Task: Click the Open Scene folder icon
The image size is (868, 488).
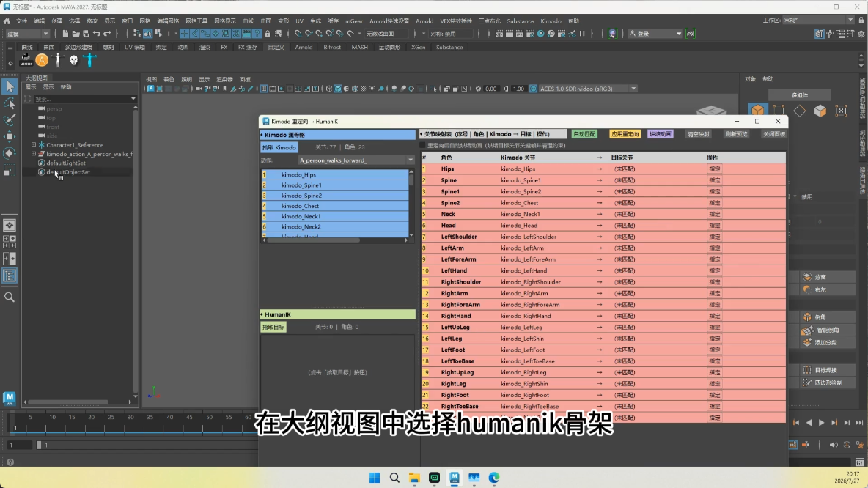Action: 76,34
